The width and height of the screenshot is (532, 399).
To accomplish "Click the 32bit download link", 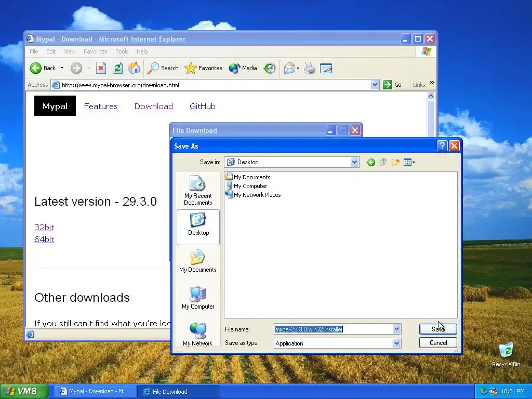I will (44, 228).
